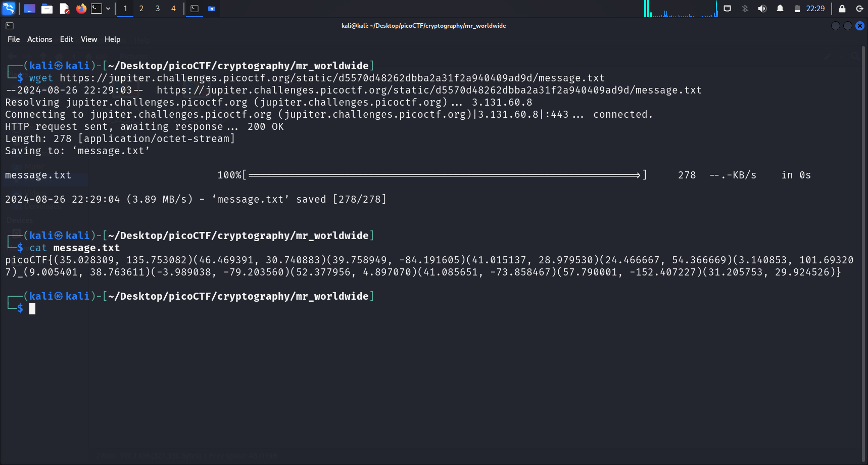Mute sound via volume speaker icon
868x465 pixels.
click(762, 9)
